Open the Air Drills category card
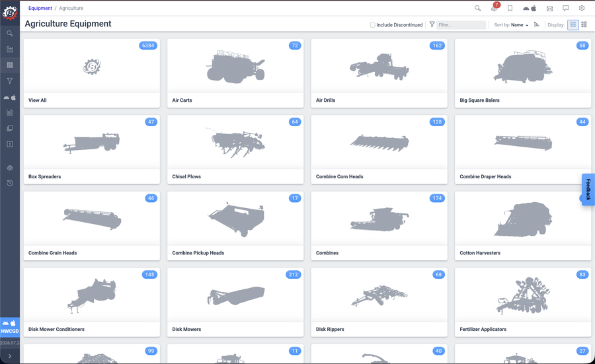The image size is (595, 364). click(x=379, y=73)
